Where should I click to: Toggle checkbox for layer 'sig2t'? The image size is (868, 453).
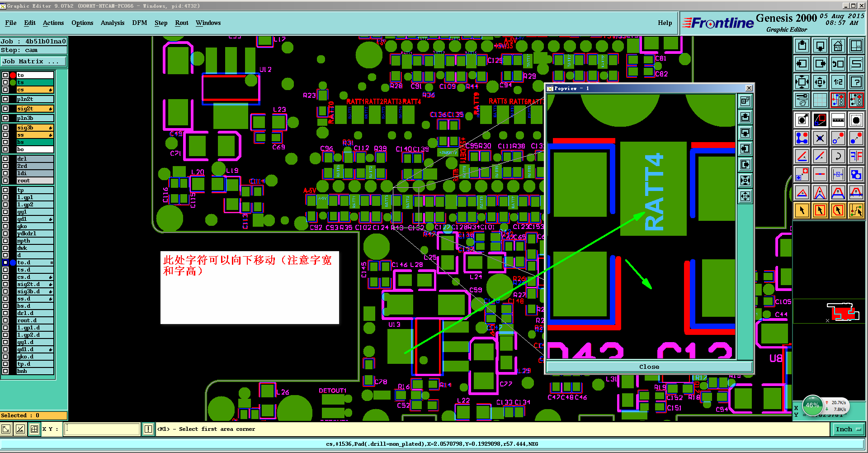click(5, 109)
